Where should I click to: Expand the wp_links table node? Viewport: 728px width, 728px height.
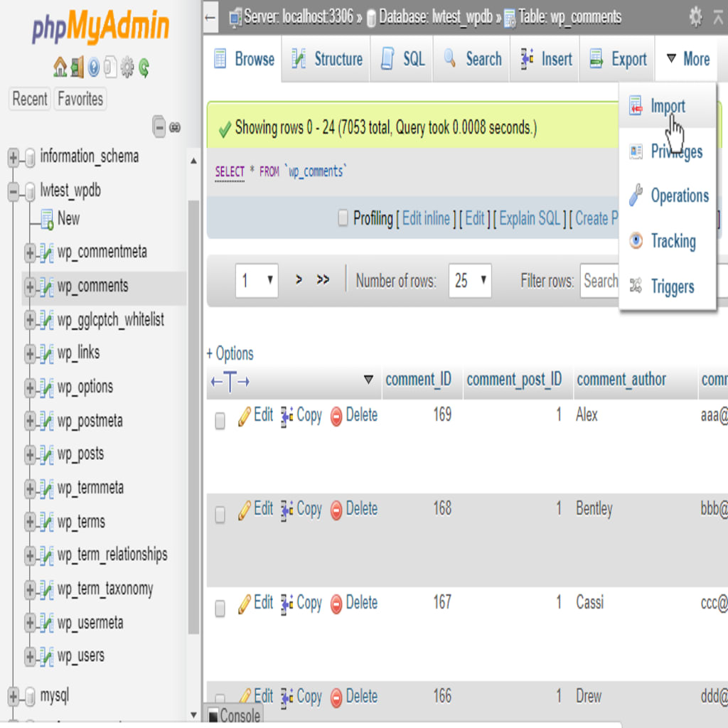click(30, 354)
